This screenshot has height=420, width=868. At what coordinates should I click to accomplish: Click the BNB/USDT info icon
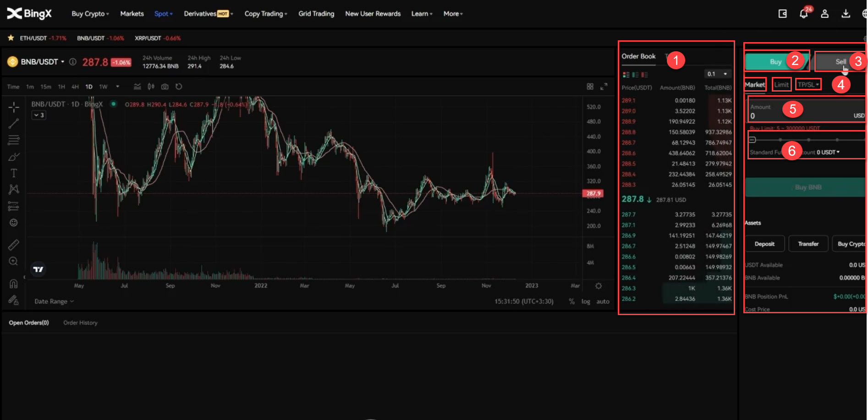(x=72, y=62)
